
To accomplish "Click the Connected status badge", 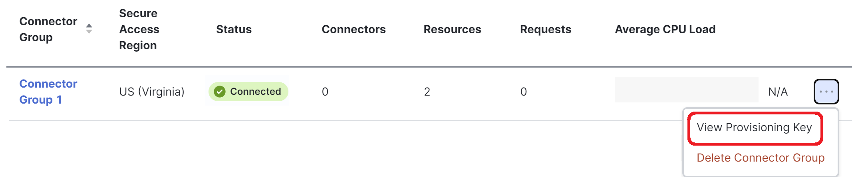I will (248, 92).
